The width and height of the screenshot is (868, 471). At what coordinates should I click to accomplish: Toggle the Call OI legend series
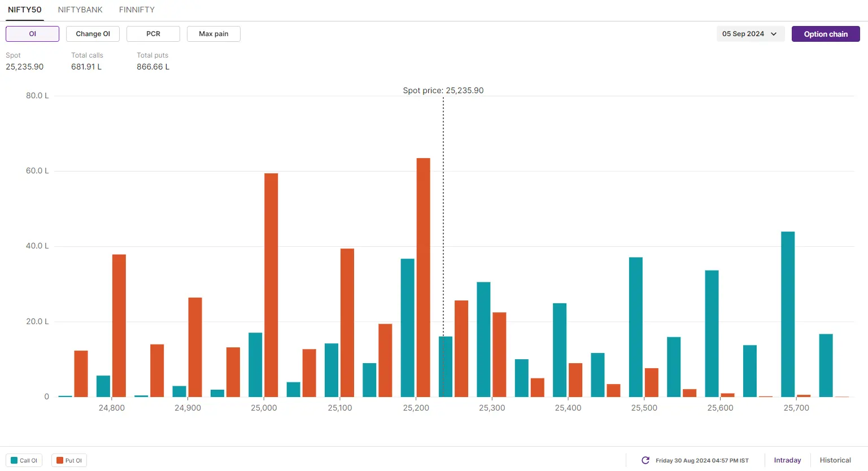(24, 460)
